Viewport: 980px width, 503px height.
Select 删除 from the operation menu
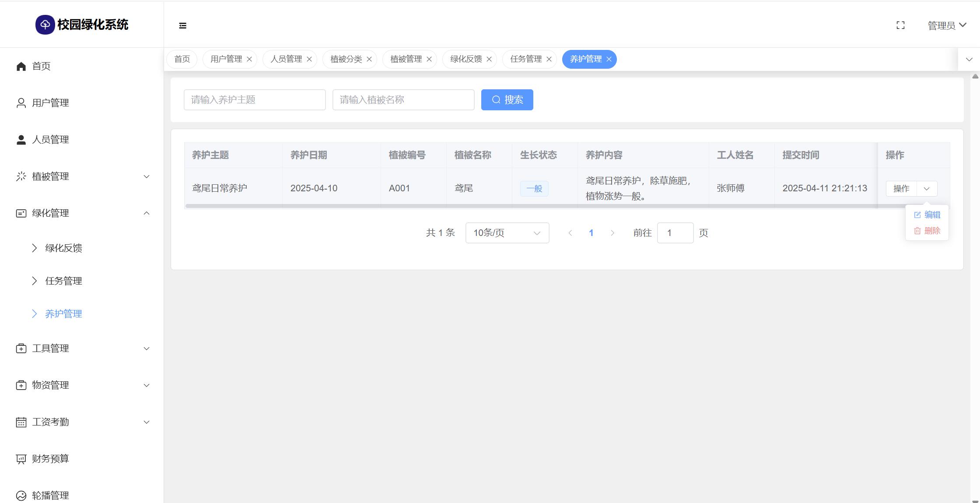[x=927, y=231]
